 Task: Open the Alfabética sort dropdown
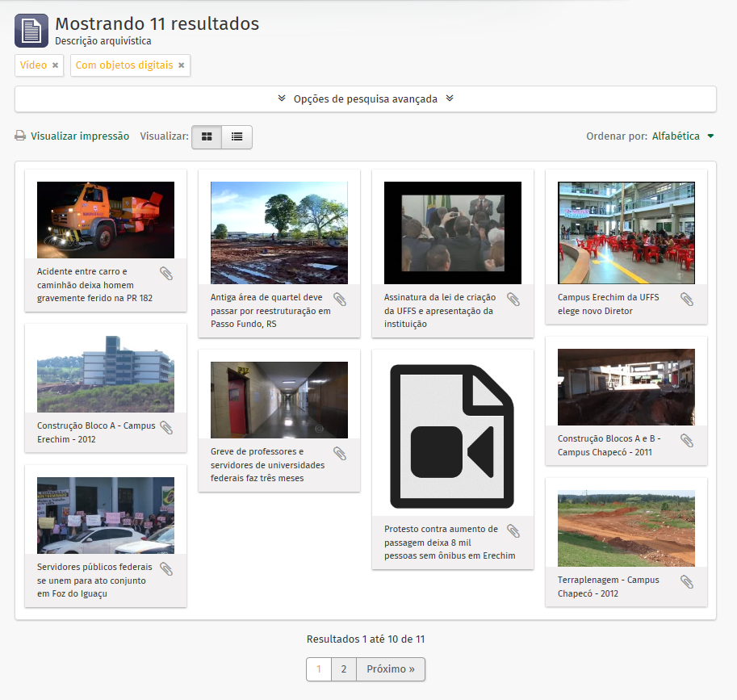pyautogui.click(x=683, y=136)
